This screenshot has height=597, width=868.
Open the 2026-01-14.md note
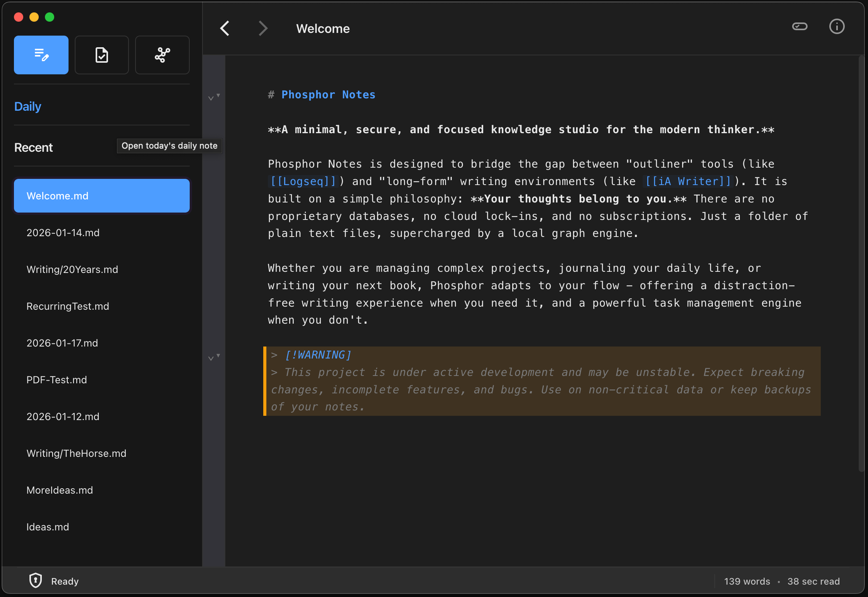pos(63,233)
